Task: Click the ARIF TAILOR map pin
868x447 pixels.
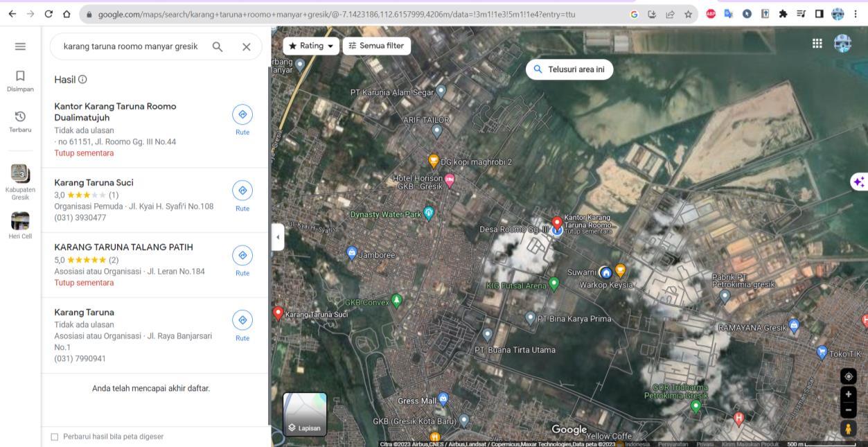Action: [436, 130]
